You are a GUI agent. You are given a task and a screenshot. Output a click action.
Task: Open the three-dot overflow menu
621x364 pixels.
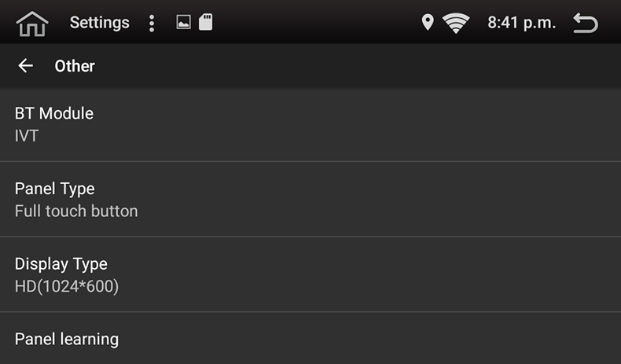click(152, 24)
